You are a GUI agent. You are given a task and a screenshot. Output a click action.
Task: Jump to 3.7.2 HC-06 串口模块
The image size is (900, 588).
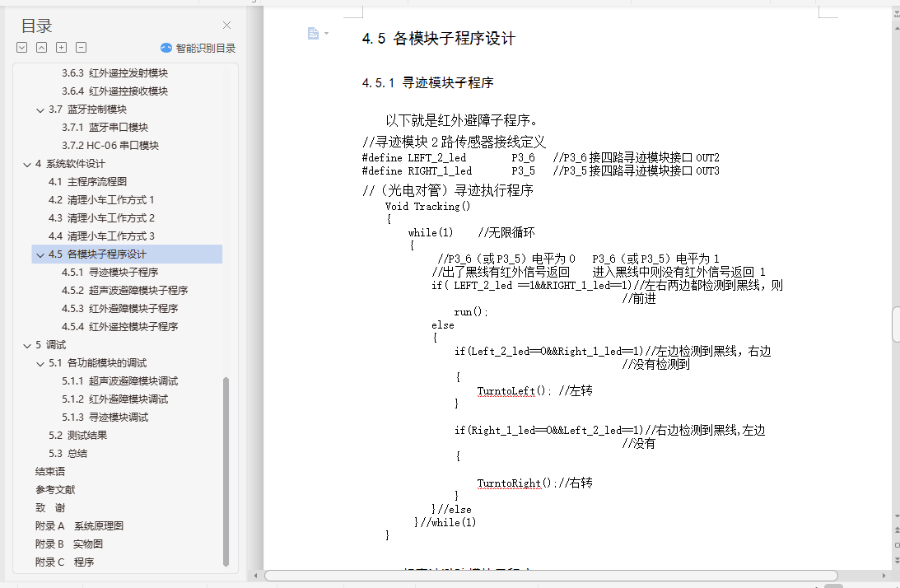tap(110, 145)
